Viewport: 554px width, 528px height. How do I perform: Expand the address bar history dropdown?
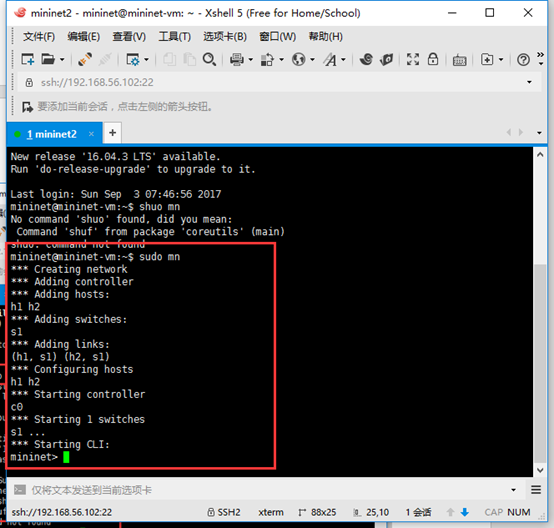click(x=529, y=82)
